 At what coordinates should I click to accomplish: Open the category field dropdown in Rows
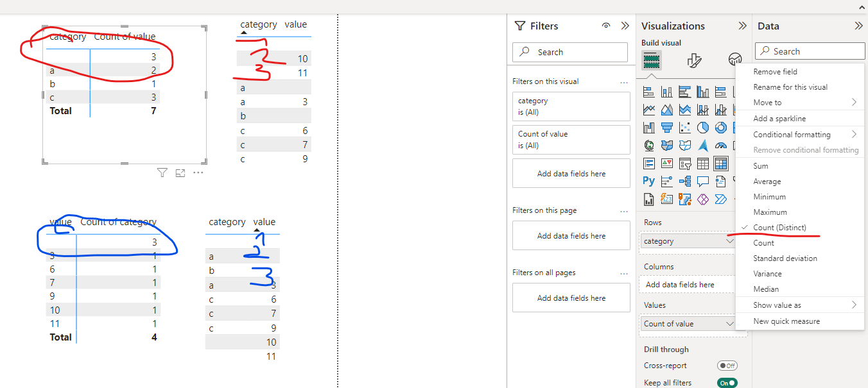(x=729, y=241)
